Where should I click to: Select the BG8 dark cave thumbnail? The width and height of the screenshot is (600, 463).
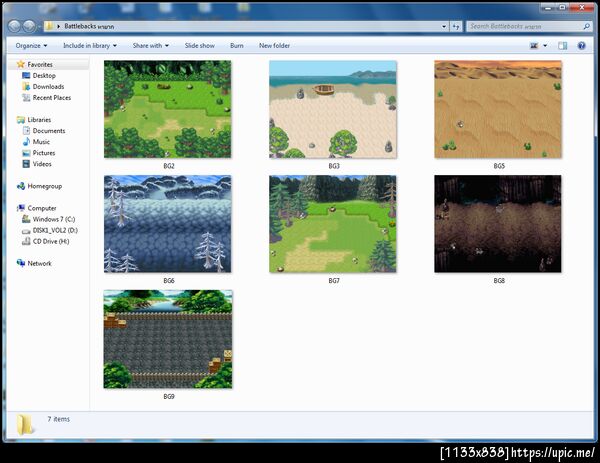(498, 224)
